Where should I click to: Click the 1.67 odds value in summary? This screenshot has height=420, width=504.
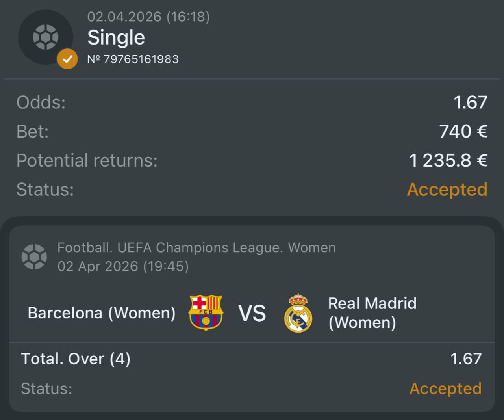[470, 102]
